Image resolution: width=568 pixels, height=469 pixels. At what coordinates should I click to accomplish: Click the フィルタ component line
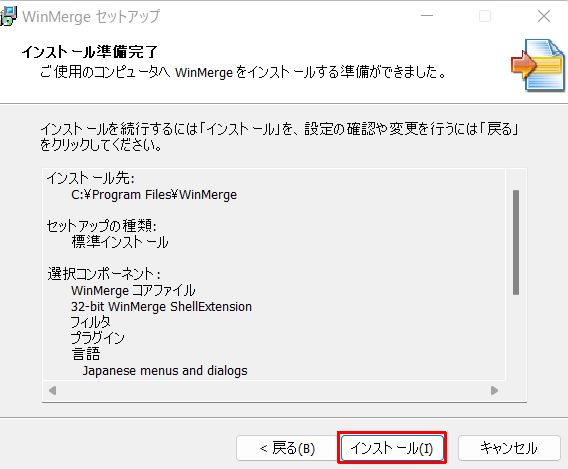[91, 322]
